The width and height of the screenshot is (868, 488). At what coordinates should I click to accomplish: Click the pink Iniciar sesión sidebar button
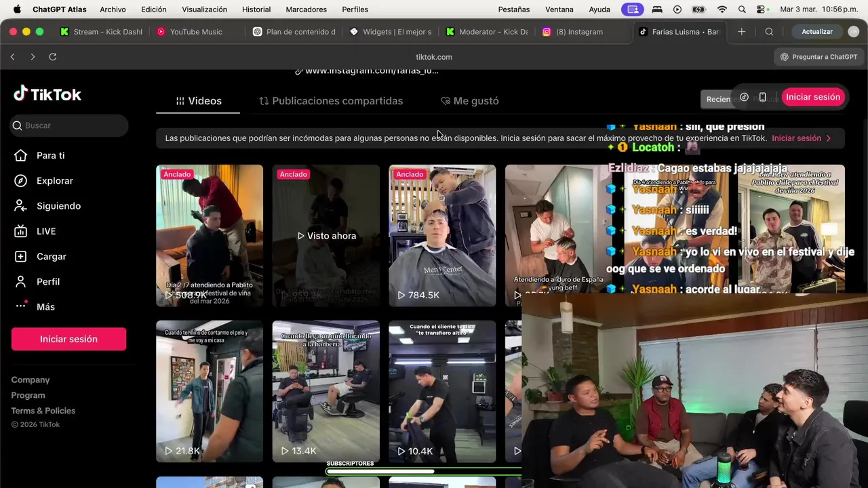[x=68, y=339]
